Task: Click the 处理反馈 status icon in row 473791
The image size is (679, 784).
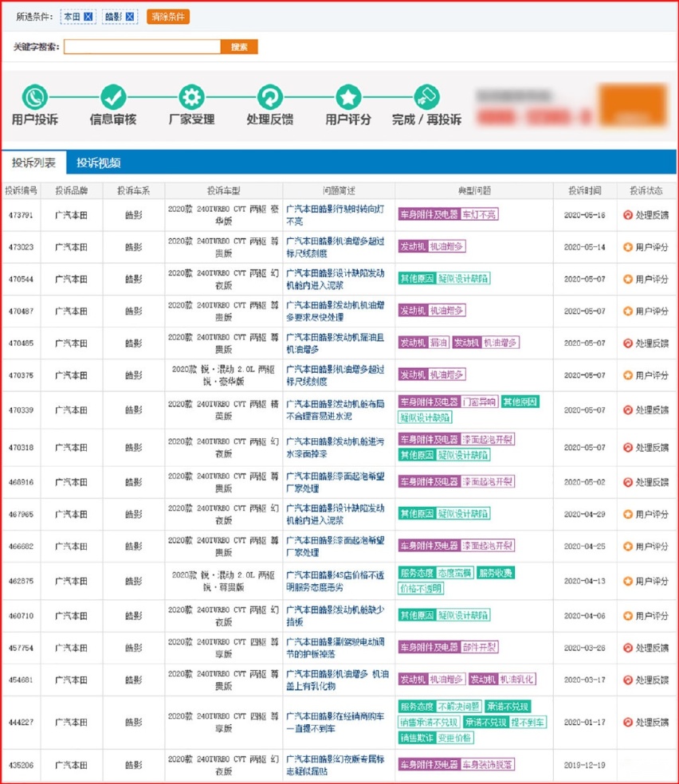Action: pos(628,215)
